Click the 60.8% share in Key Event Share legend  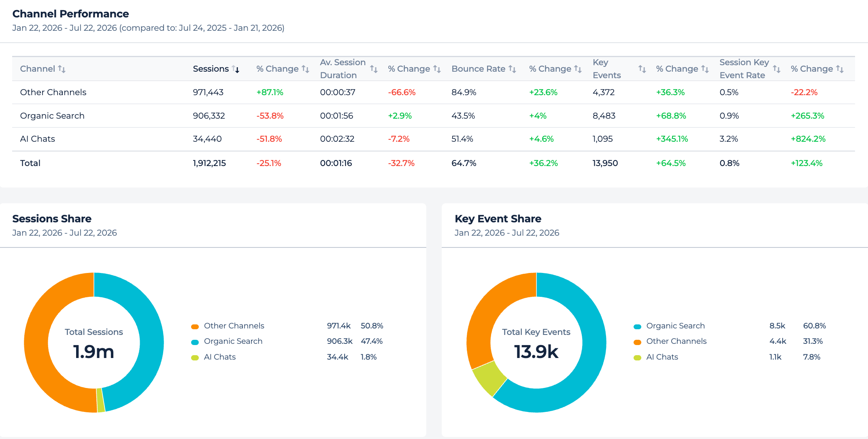click(815, 326)
